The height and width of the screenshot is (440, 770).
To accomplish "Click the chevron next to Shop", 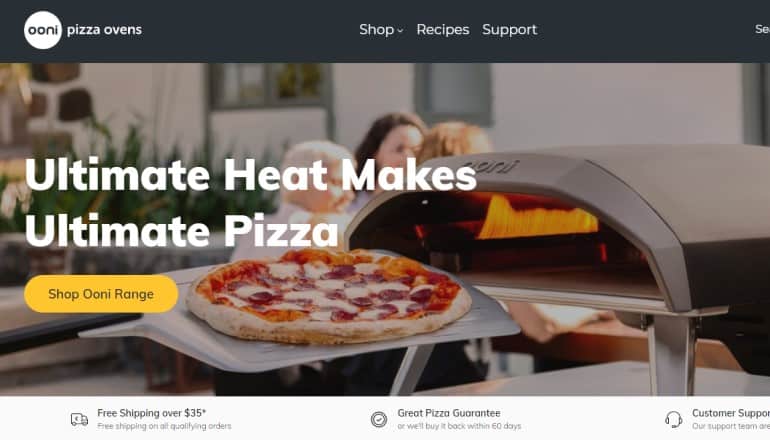I will click(x=400, y=30).
